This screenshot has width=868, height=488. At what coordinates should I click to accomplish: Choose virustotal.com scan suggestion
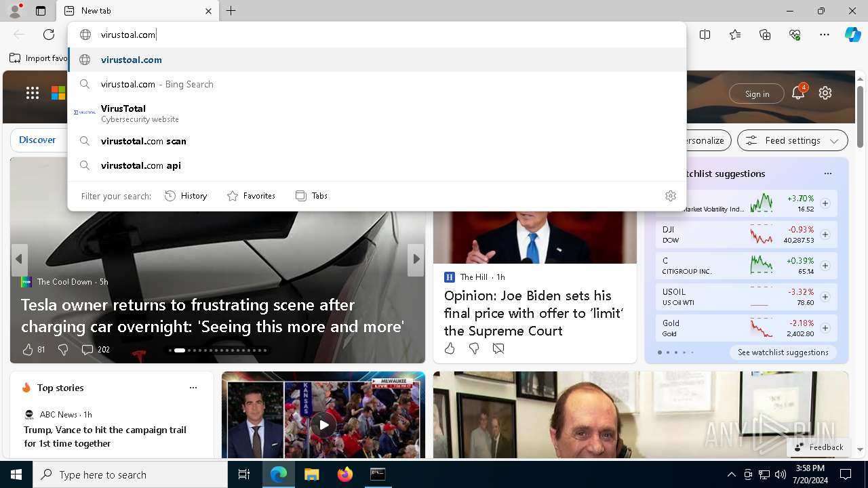(x=377, y=141)
